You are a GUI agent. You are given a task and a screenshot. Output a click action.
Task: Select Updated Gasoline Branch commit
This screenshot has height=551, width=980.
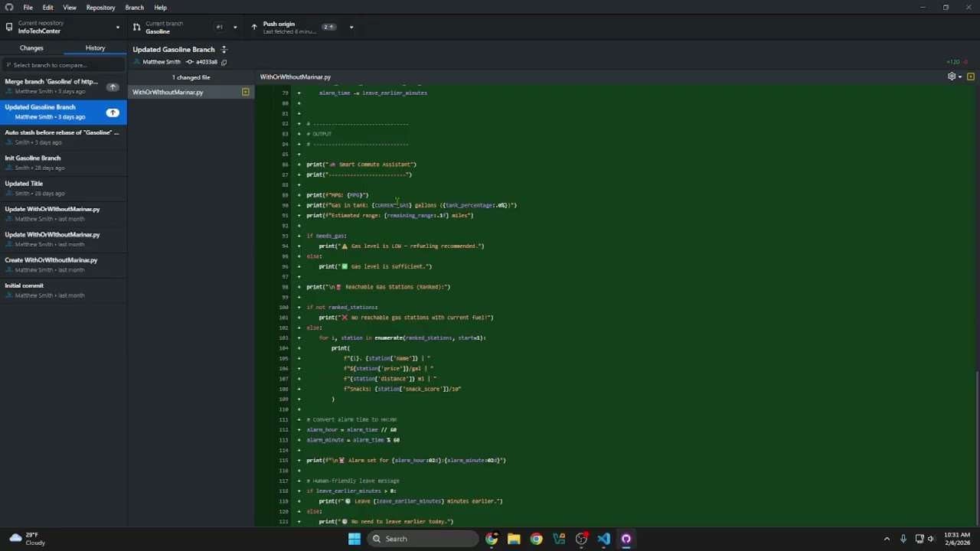point(64,112)
